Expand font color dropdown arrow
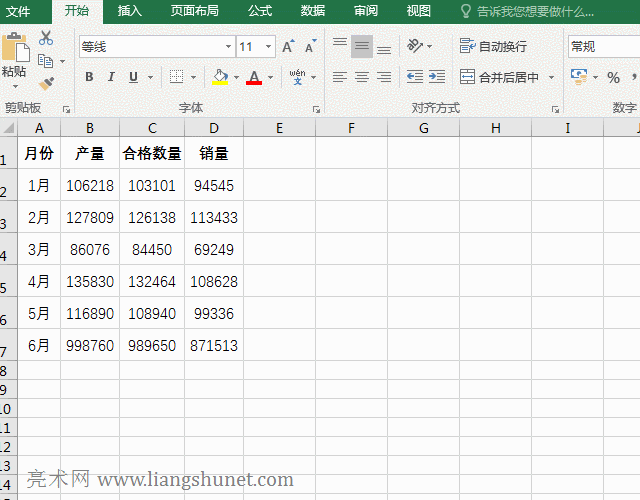This screenshot has height=500, width=640. pyautogui.click(x=270, y=77)
